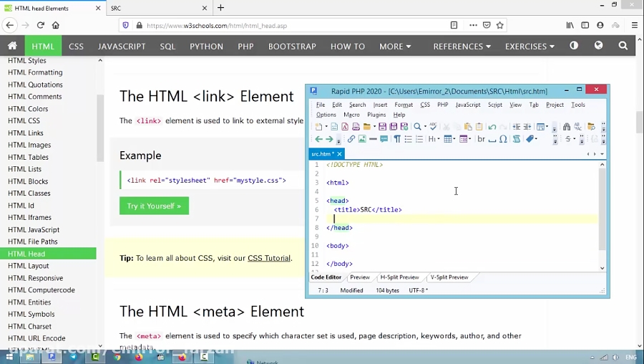The image size is (644, 364).
Task: Open the Windows Start menu
Action: click(x=9, y=357)
